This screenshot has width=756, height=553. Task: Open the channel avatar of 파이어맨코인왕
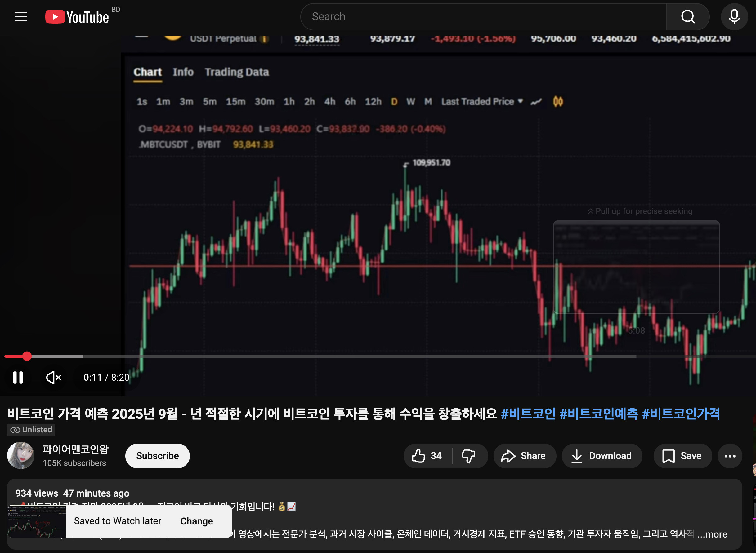[21, 455]
